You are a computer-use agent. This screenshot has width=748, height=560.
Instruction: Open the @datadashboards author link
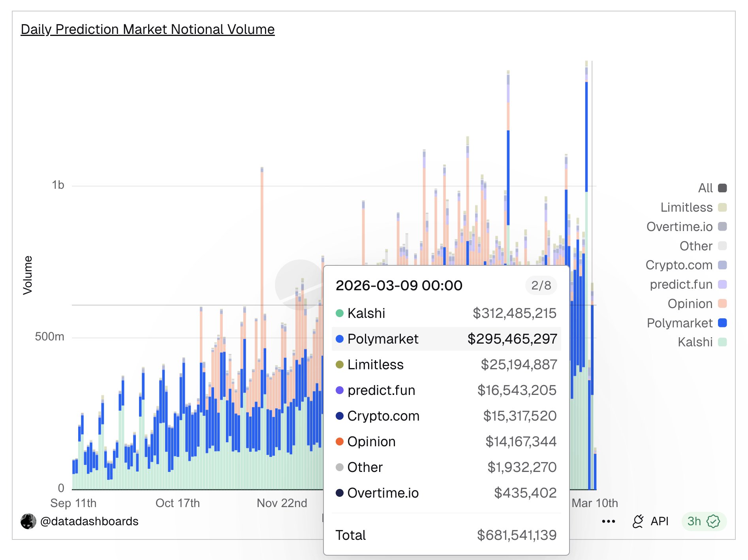point(89,521)
